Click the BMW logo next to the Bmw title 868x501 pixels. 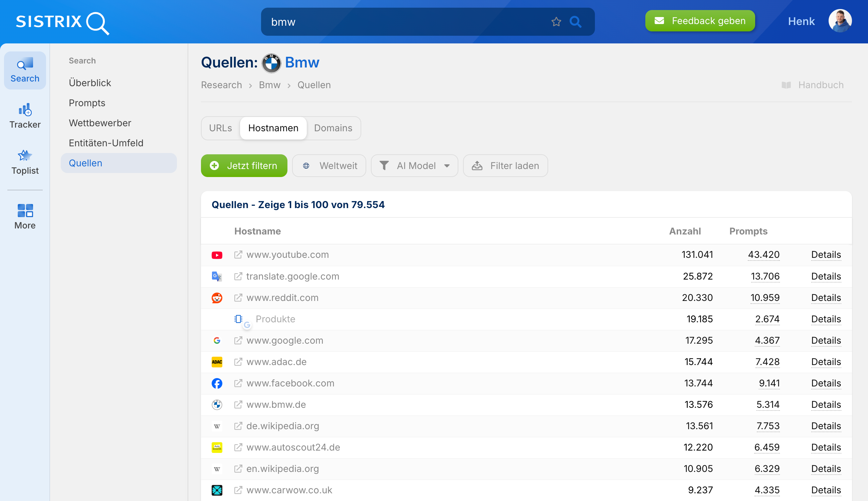[271, 63]
